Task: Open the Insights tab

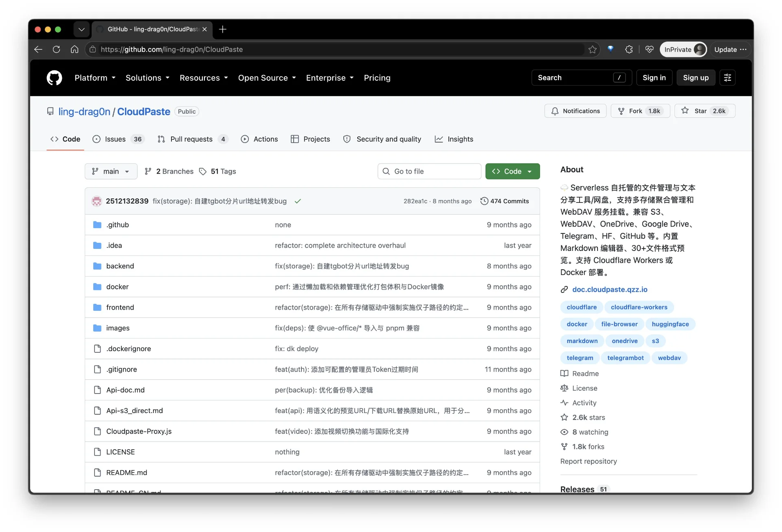Action: (x=454, y=139)
